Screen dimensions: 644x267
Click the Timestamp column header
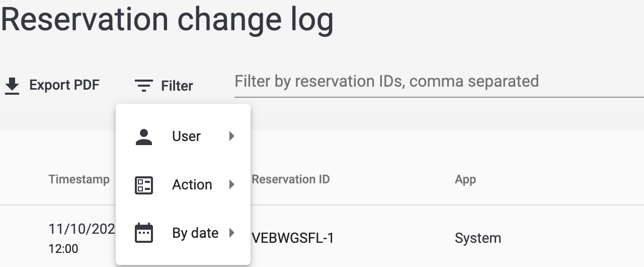tap(79, 179)
